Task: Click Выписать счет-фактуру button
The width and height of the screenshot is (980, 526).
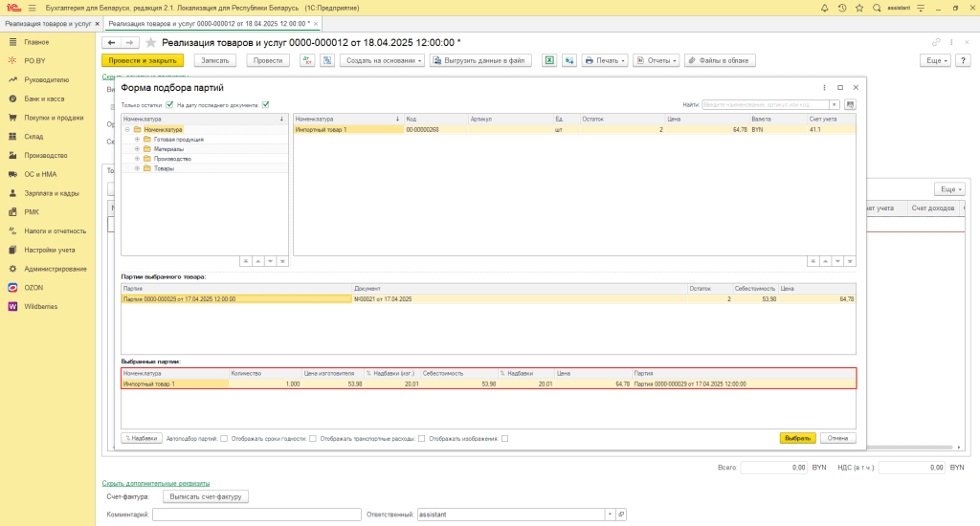Action: click(x=206, y=496)
